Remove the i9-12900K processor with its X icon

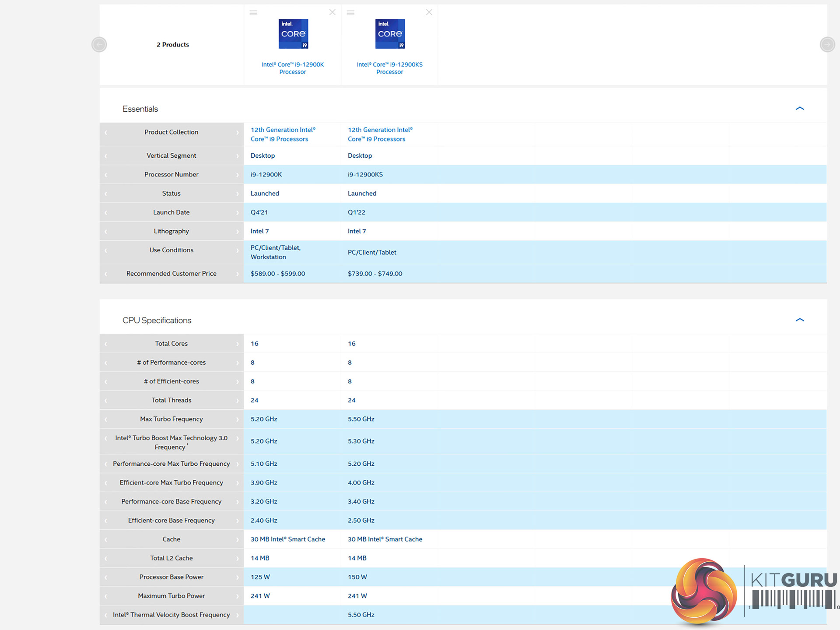click(x=332, y=12)
